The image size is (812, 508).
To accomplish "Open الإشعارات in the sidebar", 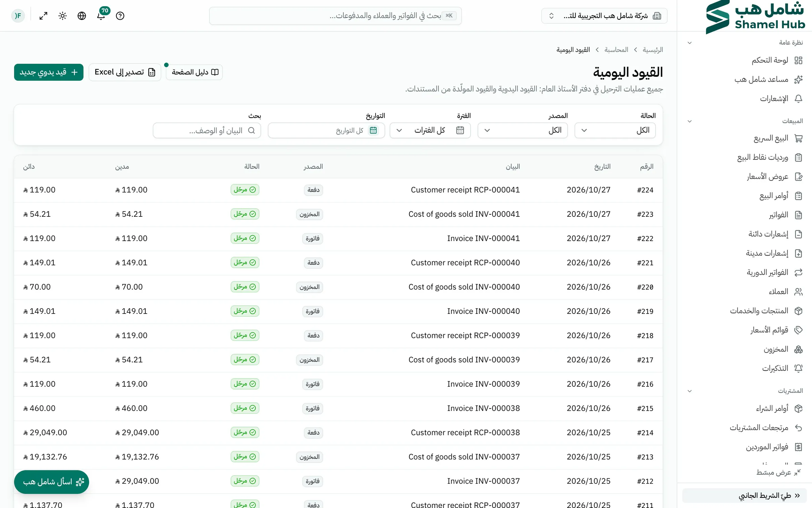I will click(781, 99).
